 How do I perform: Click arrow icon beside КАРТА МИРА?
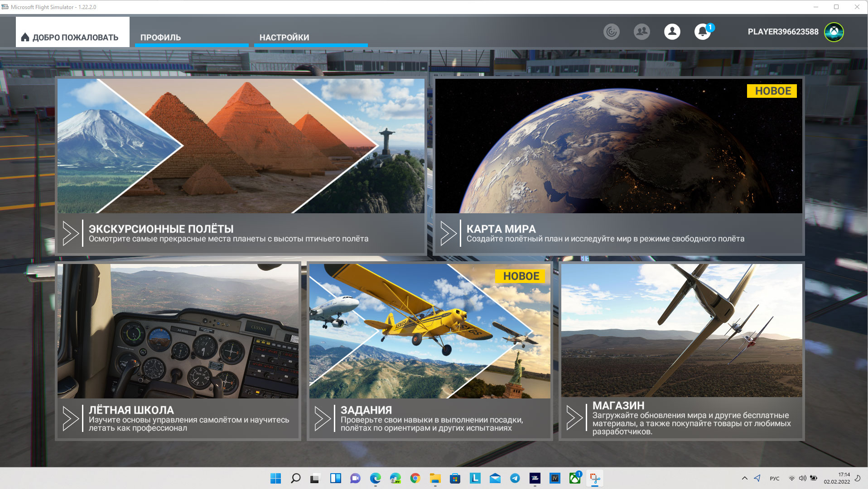pos(448,233)
